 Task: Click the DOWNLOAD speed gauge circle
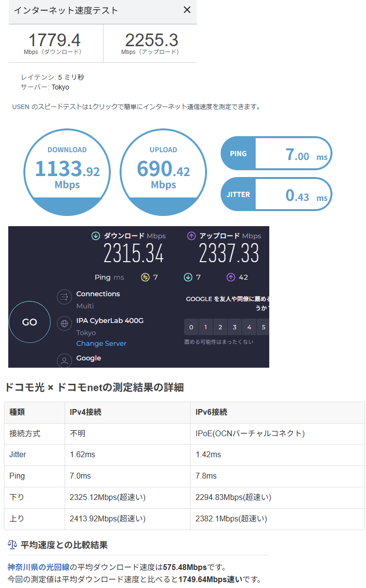(x=67, y=172)
